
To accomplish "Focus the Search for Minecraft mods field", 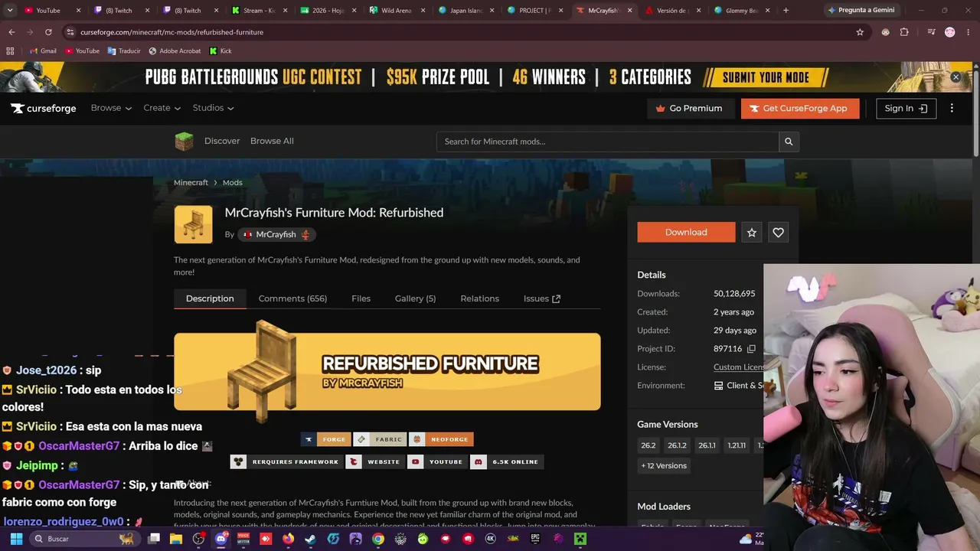I will (x=607, y=142).
